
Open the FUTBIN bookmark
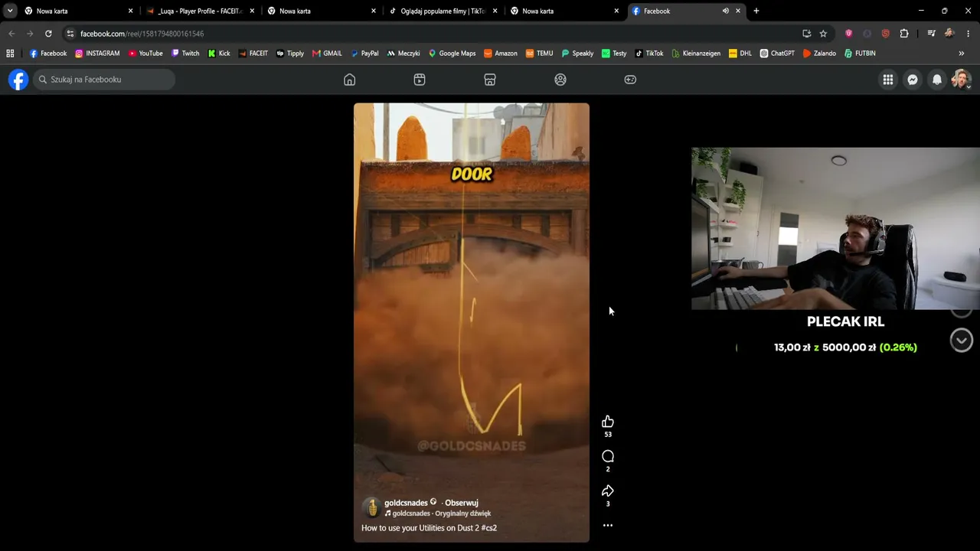pyautogui.click(x=860, y=54)
